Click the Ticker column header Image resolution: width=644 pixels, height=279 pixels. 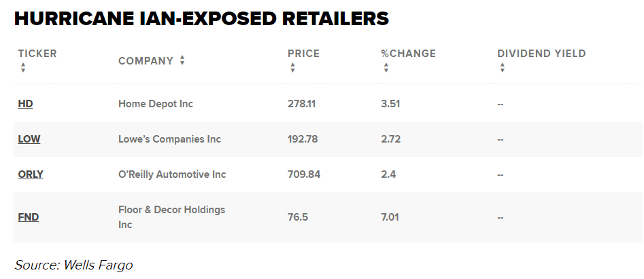tap(37, 54)
